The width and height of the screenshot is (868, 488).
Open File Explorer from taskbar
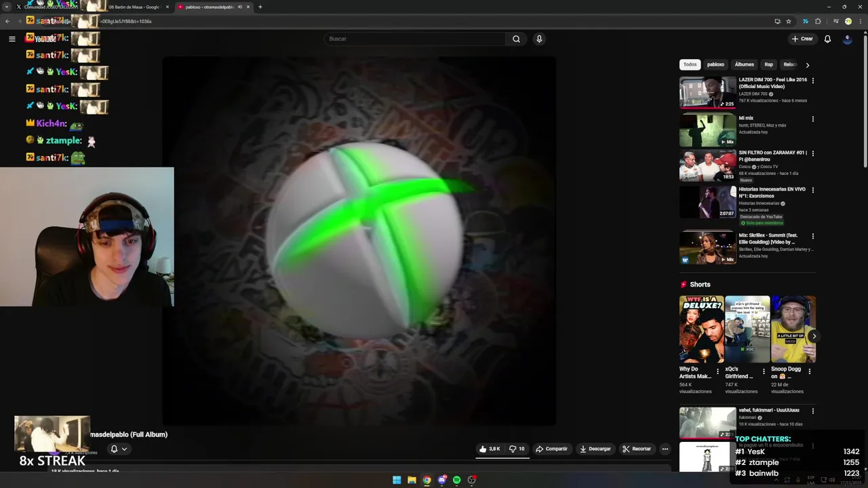[412, 480]
